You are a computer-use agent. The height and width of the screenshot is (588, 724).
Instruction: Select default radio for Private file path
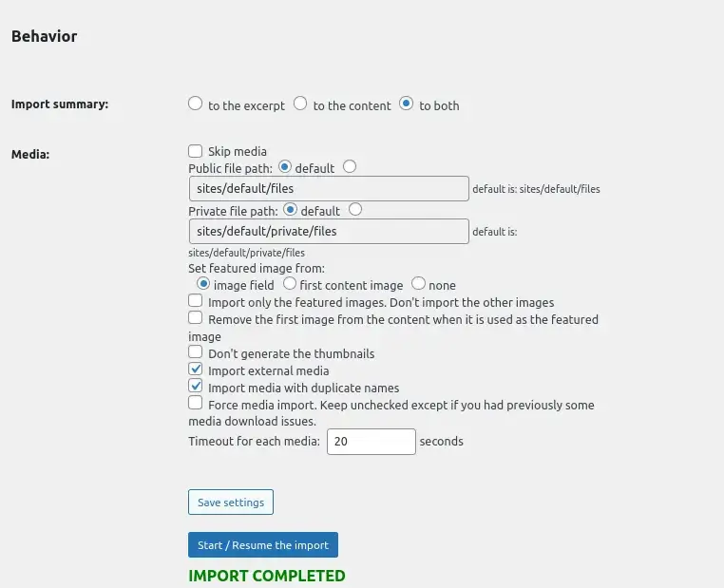click(290, 210)
